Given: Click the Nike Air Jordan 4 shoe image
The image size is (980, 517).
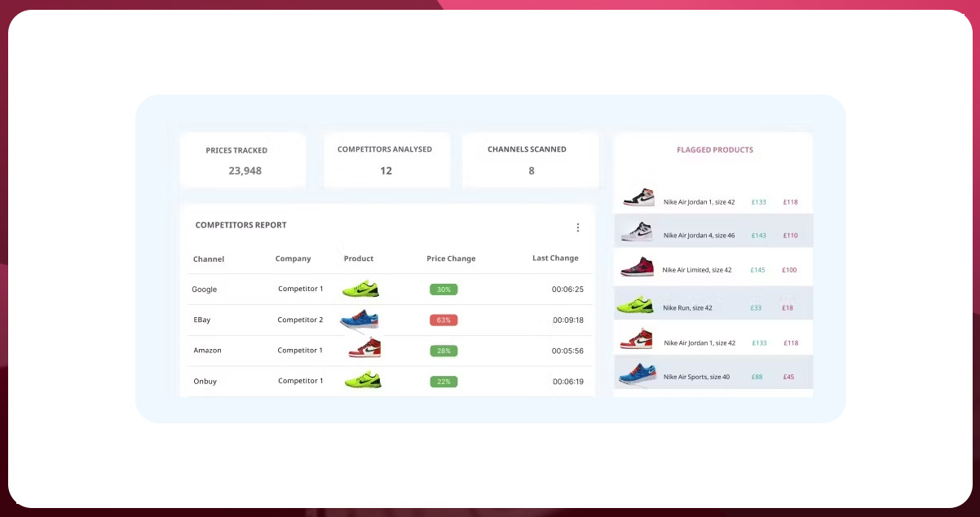Looking at the screenshot, I should pos(638,233).
